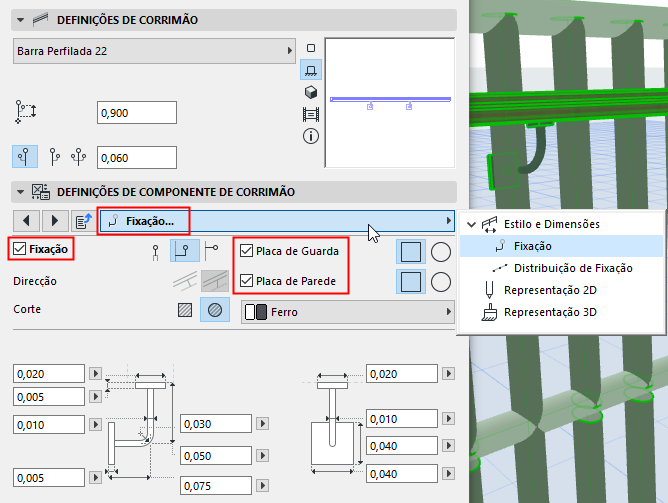The image size is (668, 503).
Task: Collapse Estilo e Dimensões tree node
Action: (471, 224)
